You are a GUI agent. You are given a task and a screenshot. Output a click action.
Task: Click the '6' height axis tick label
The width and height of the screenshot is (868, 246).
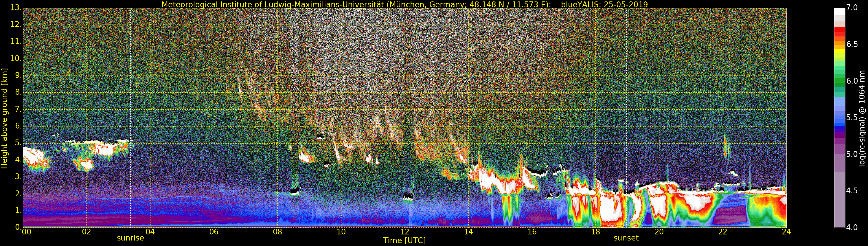pyautogui.click(x=18, y=126)
